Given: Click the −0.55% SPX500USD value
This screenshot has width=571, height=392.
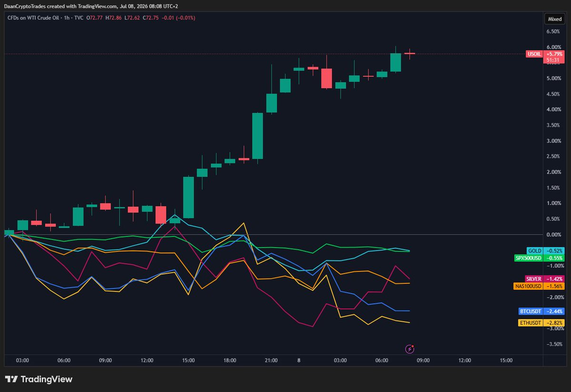Looking at the screenshot, I should [x=554, y=258].
